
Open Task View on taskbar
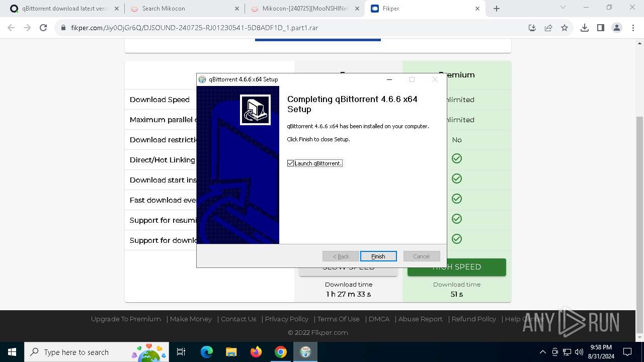(x=181, y=352)
